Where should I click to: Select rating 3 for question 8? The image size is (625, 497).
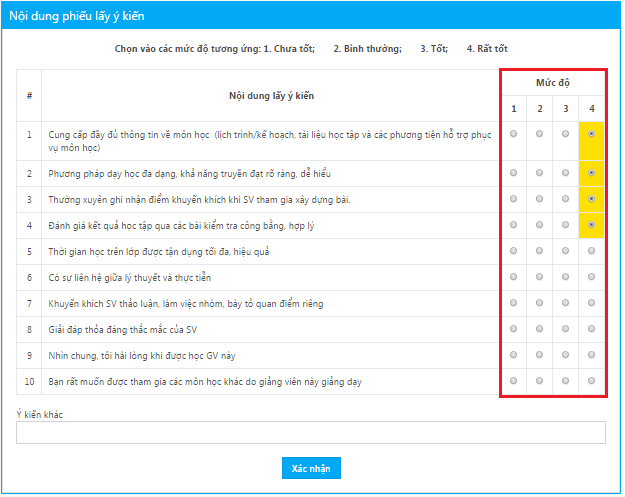566,329
